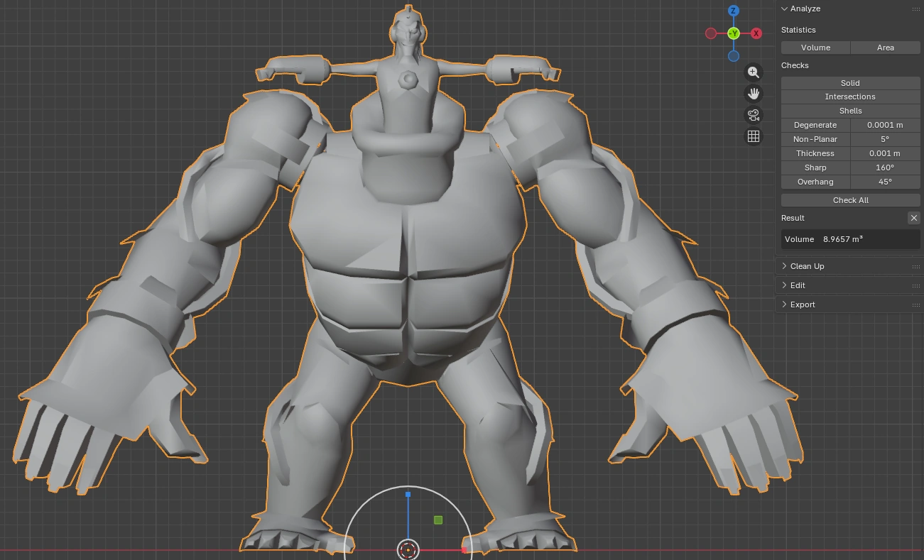This screenshot has width=924, height=560.
Task: Click the Check All button
Action: (x=851, y=200)
